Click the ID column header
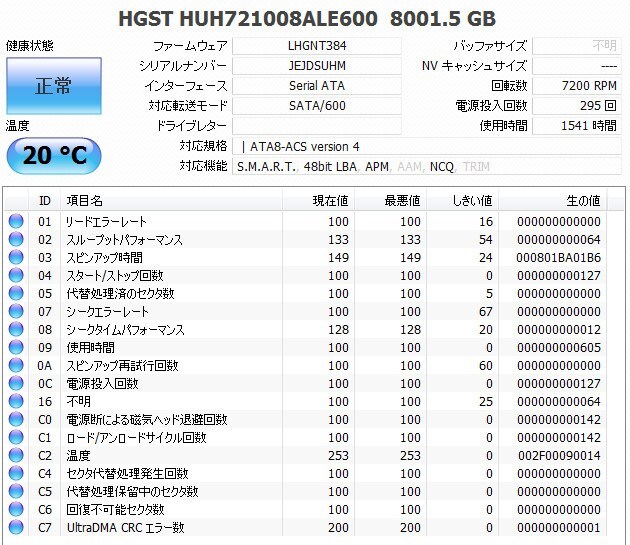This screenshot has height=545, width=630. coord(45,200)
